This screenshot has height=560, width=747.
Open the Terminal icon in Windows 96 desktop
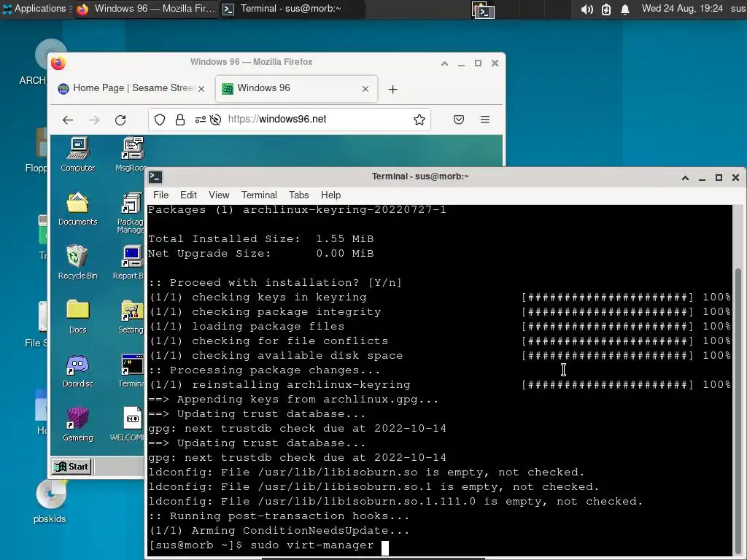point(131,370)
